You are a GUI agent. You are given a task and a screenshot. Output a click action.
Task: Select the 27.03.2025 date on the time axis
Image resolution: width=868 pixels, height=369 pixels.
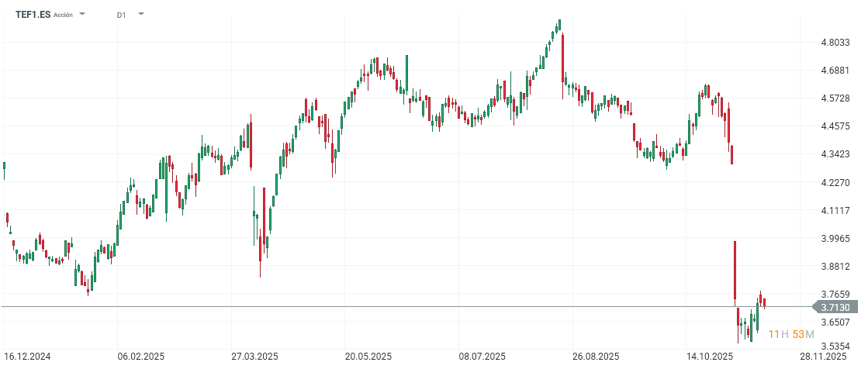tap(254, 357)
